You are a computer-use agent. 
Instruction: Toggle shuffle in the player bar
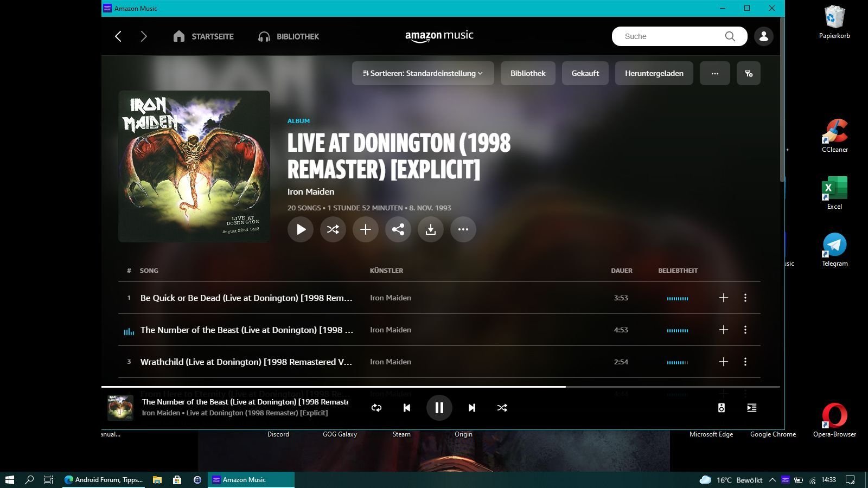(x=502, y=408)
